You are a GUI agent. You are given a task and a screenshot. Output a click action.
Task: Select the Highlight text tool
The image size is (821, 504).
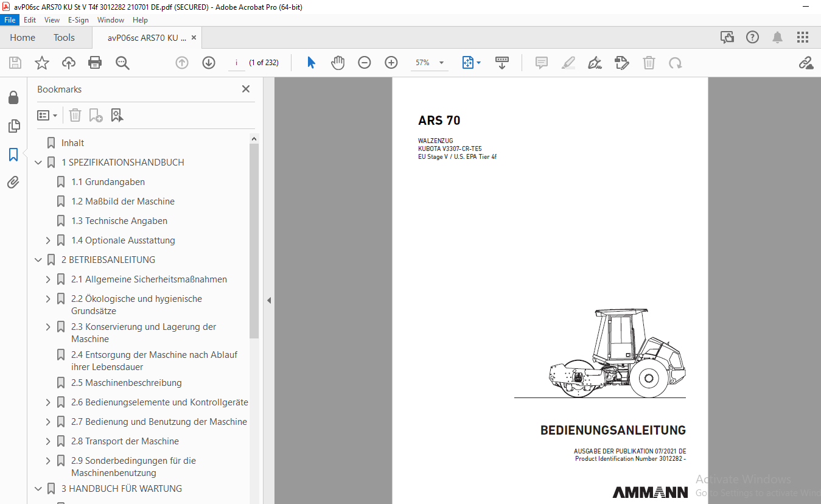568,63
